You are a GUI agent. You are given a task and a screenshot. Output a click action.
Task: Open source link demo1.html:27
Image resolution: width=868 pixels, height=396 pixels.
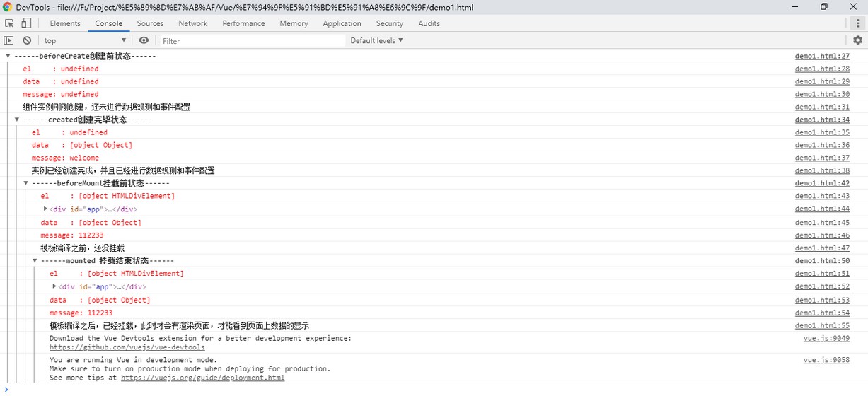(x=822, y=56)
